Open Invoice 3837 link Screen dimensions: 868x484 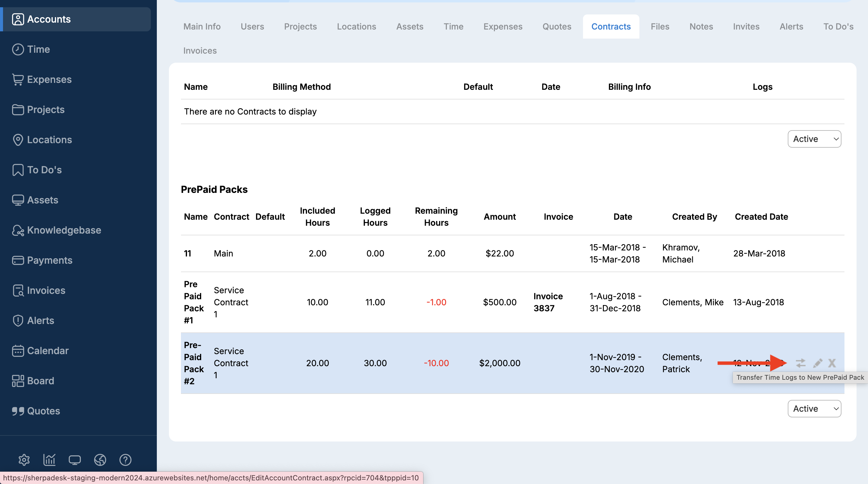click(548, 302)
